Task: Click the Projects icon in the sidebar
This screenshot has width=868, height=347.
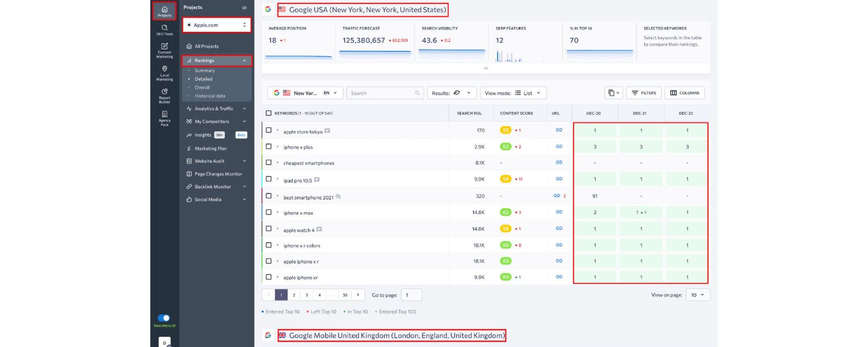Action: pyautogui.click(x=164, y=10)
